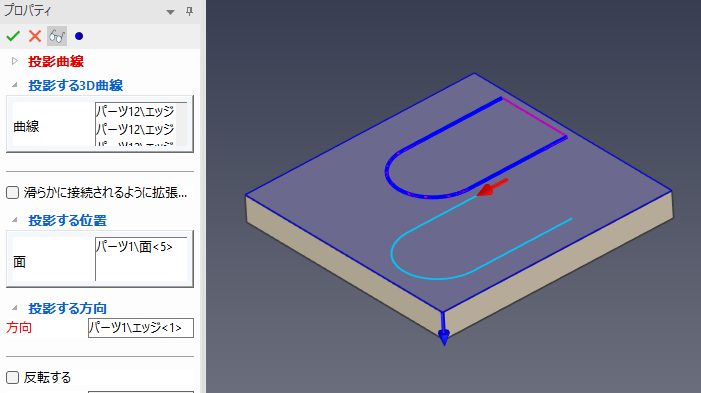Screen dimensions: 701x393
Task: Click the 曲線 label
Action: point(26,127)
